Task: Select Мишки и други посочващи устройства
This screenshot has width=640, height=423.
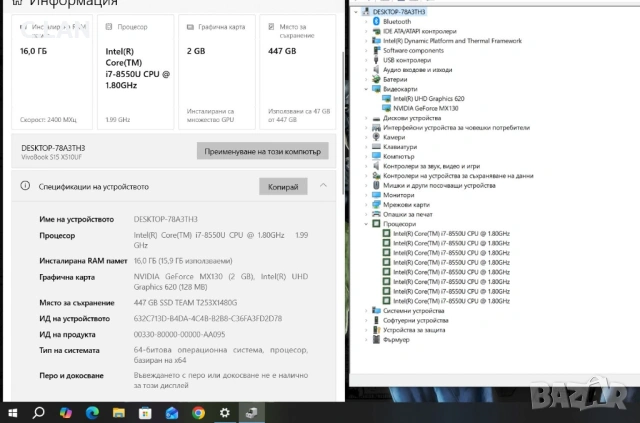Action: coord(439,185)
